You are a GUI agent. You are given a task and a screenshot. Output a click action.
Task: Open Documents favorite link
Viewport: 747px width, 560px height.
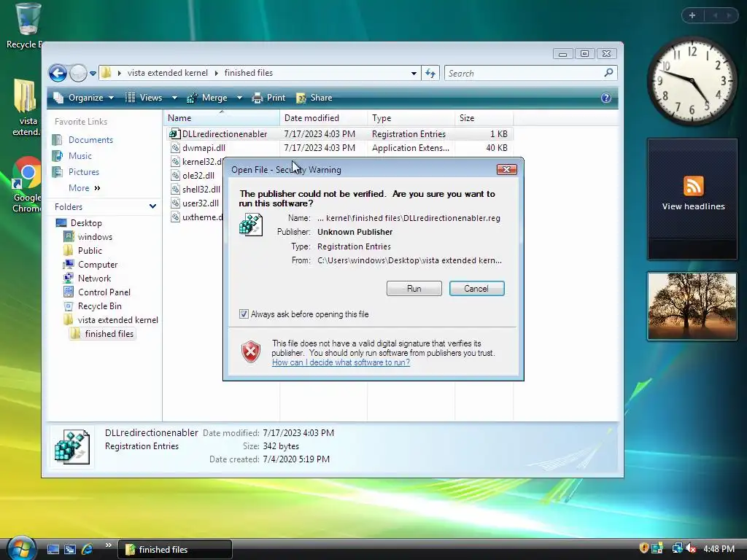pyautogui.click(x=90, y=140)
